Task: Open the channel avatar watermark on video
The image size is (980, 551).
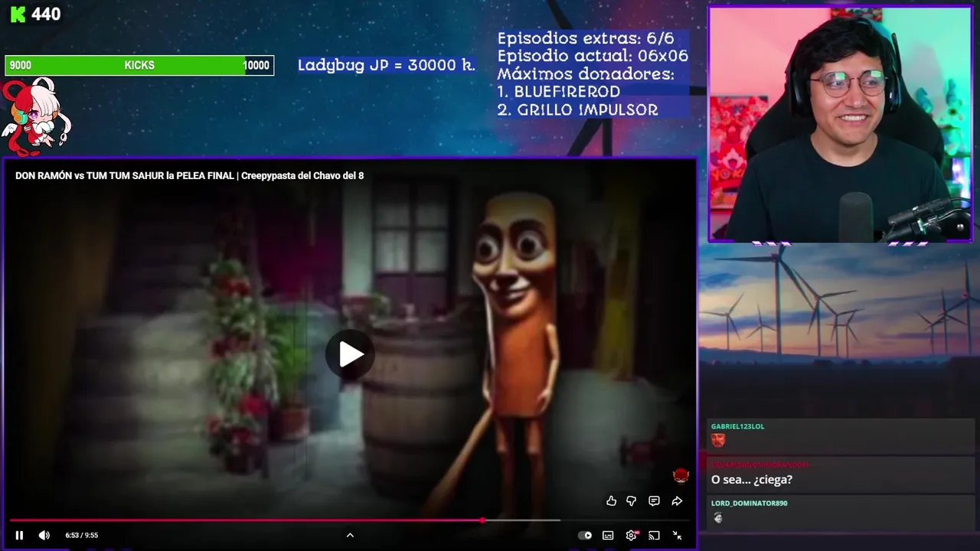Action: pos(681,476)
